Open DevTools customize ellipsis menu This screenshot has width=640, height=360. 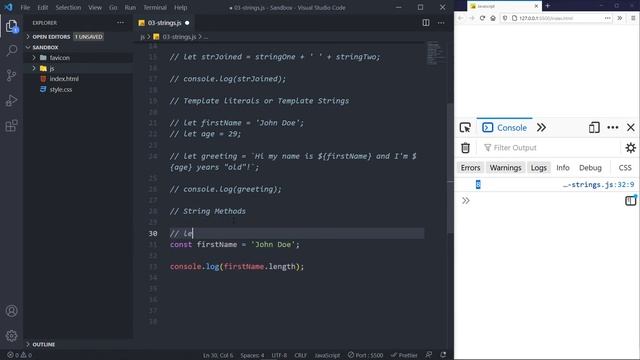coord(613,127)
